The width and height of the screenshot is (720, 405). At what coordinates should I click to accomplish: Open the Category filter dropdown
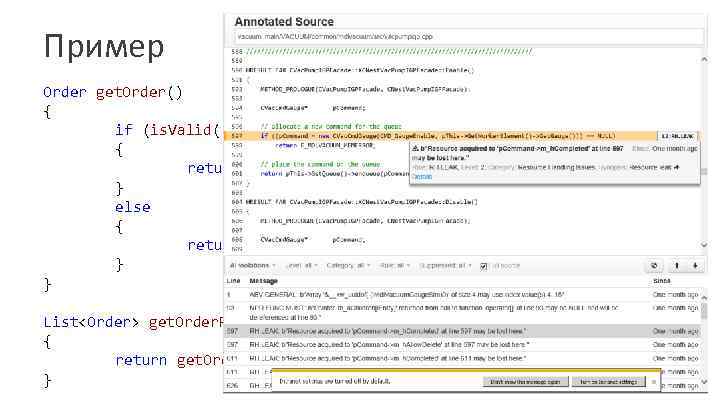tap(348, 265)
